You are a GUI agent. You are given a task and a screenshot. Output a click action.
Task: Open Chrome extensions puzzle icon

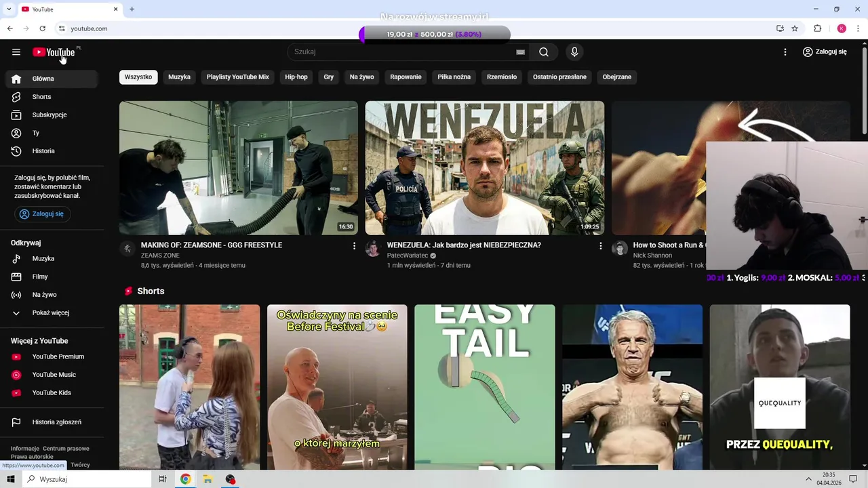[x=818, y=28]
